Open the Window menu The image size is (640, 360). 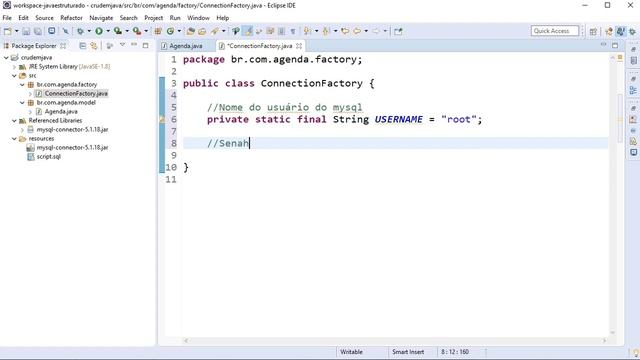coord(198,18)
